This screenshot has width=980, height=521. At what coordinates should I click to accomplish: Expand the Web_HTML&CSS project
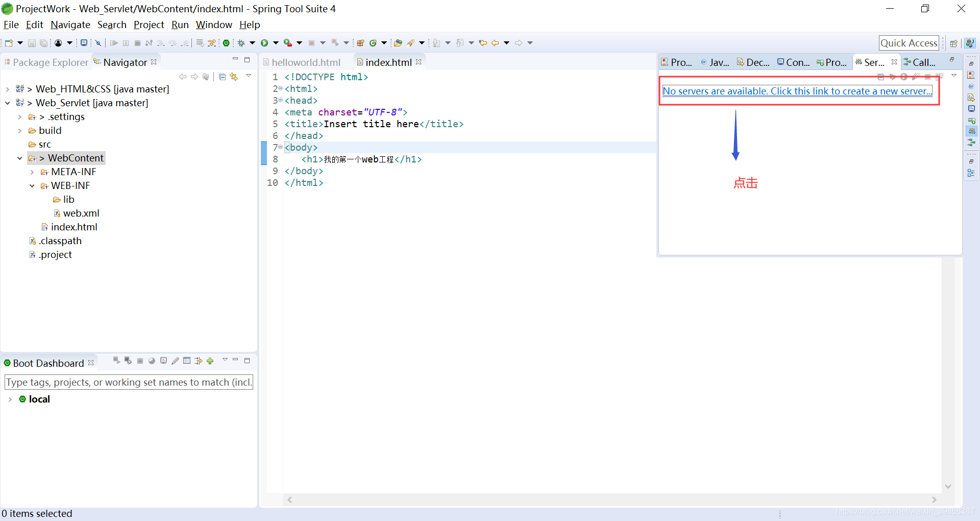(8, 89)
